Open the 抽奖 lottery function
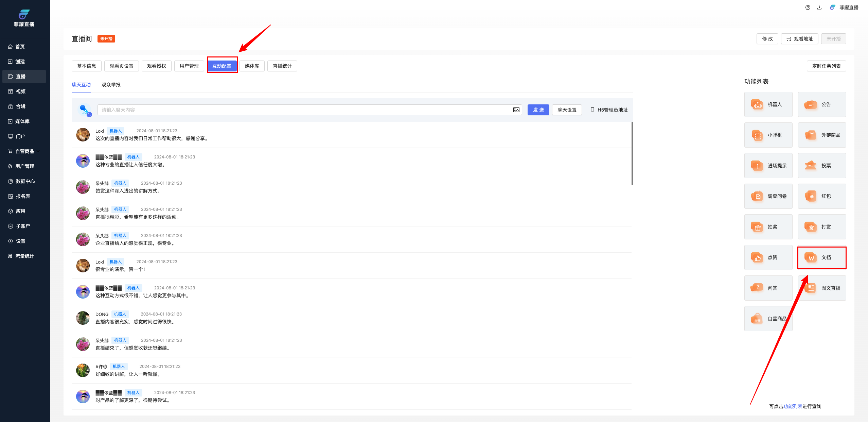Screen dimensions: 868x422 point(768,227)
